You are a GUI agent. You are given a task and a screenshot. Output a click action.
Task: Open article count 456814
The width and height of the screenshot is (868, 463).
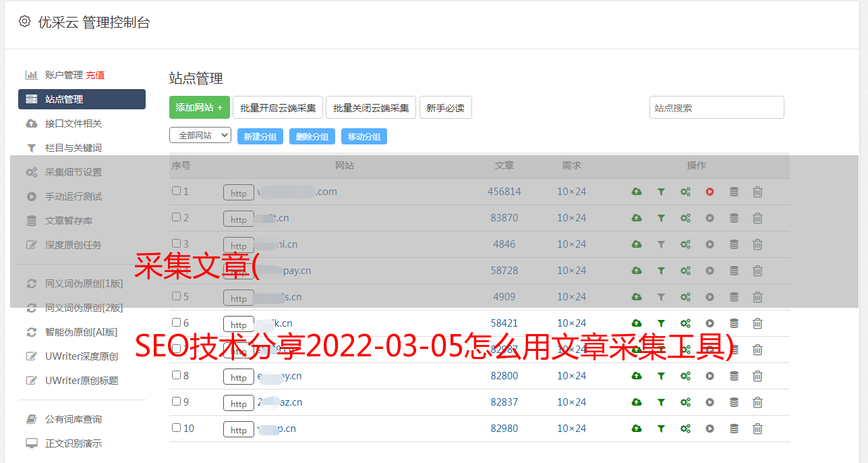[504, 192]
